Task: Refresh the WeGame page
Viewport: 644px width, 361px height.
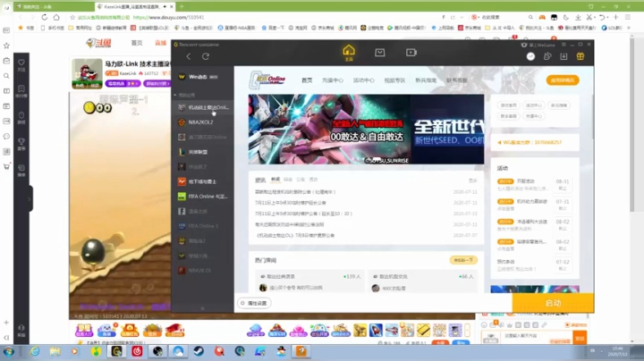Action: [206, 56]
